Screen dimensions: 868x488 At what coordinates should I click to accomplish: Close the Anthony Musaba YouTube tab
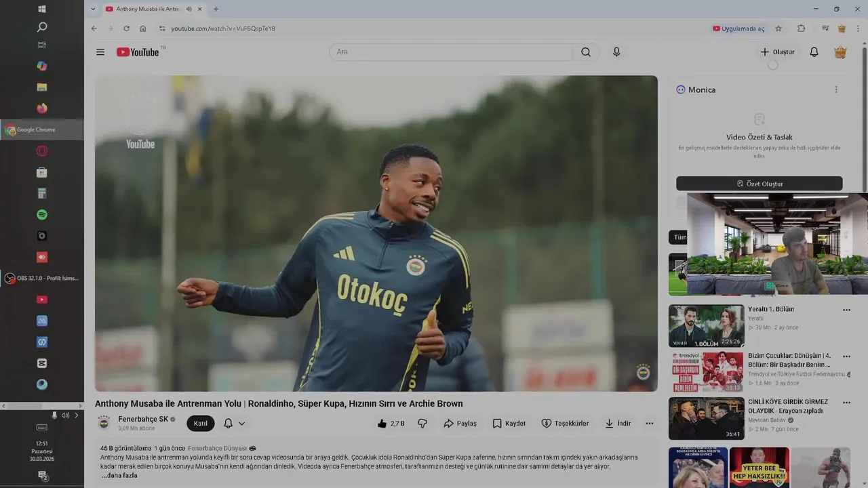[199, 9]
